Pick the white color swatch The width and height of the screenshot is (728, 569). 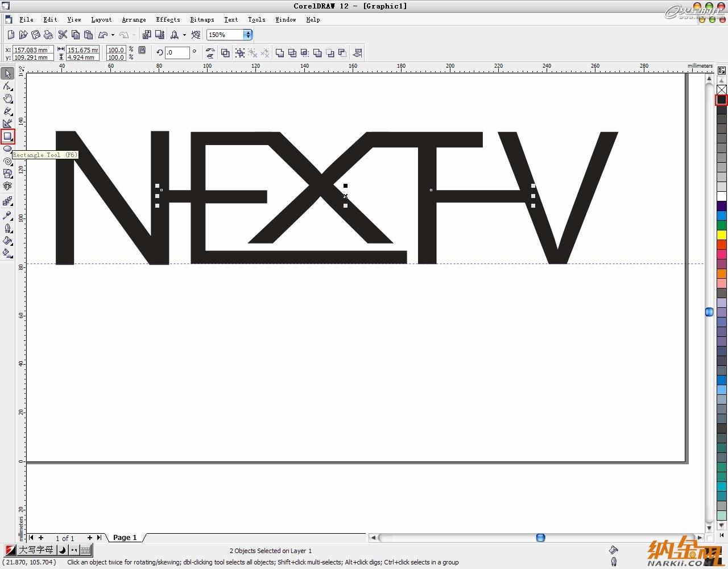click(x=721, y=196)
